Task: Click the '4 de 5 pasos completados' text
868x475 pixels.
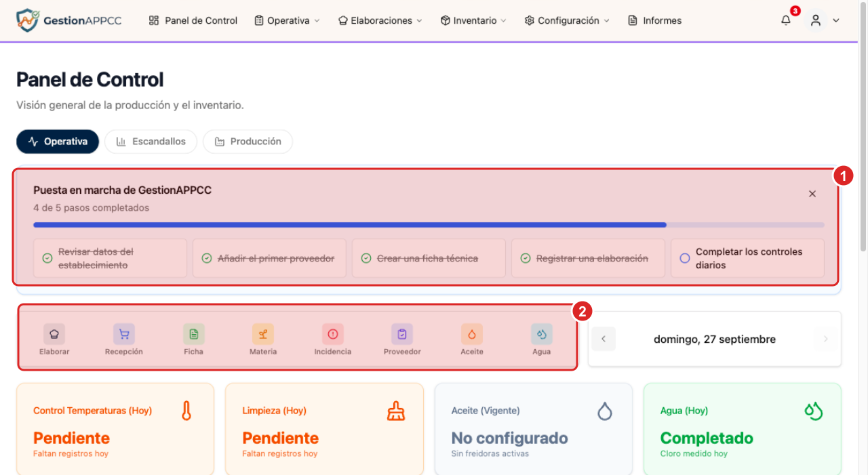Action: pyautogui.click(x=91, y=207)
